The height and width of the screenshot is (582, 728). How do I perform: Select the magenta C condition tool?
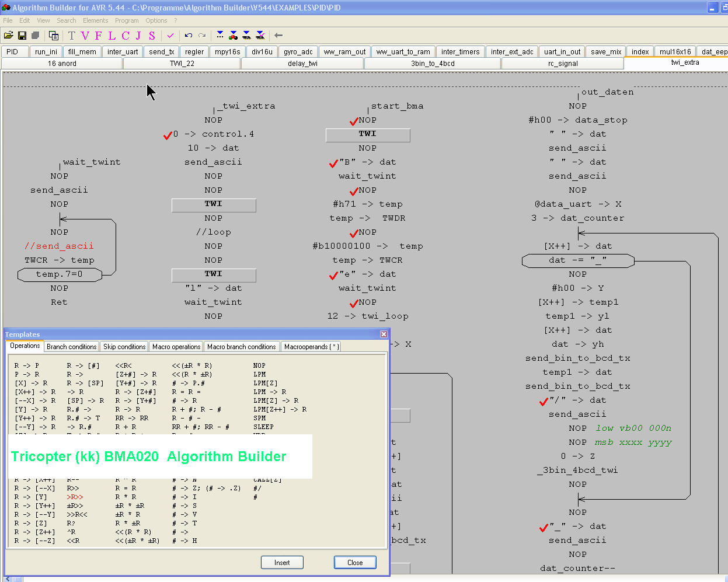125,36
